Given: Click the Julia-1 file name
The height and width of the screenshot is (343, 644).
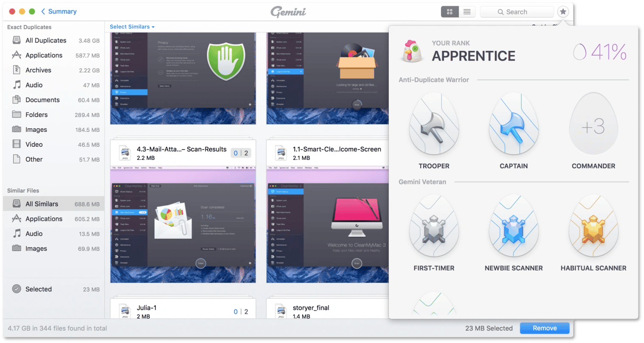Looking at the screenshot, I should [147, 308].
